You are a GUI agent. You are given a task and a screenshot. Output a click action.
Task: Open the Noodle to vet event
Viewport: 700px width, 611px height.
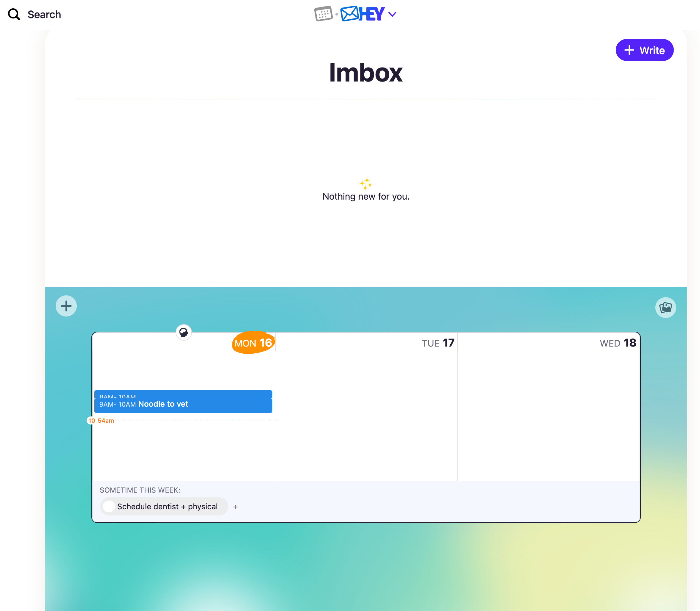183,405
